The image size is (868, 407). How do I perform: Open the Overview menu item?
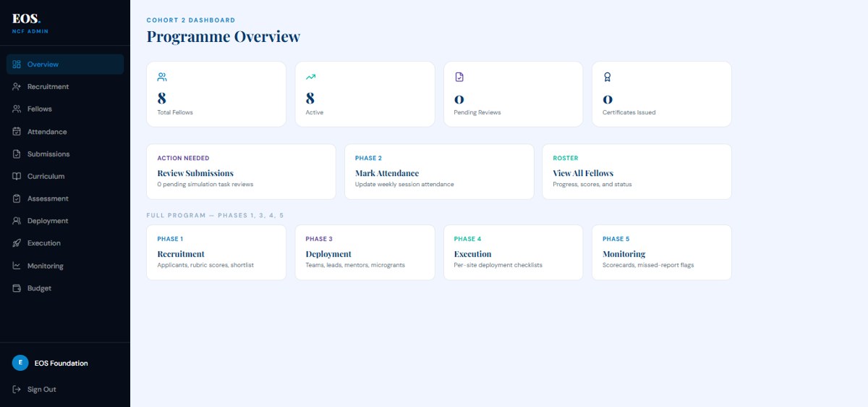tap(65, 64)
